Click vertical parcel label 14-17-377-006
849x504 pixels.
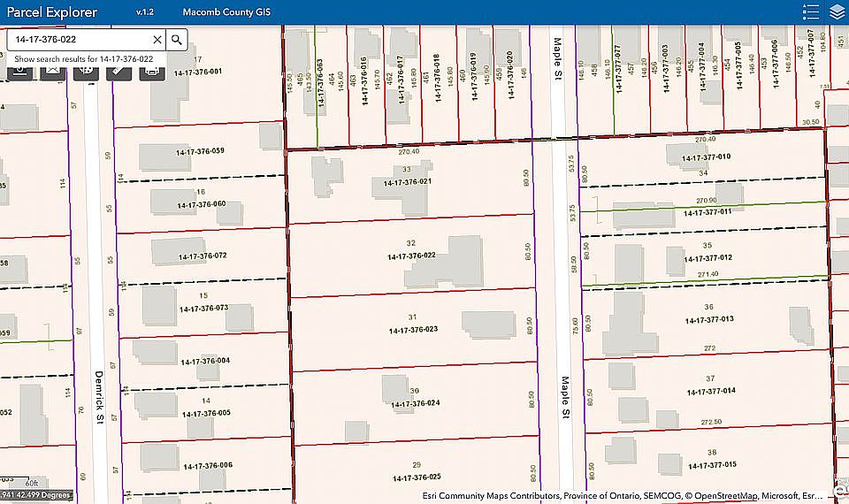pos(775,64)
